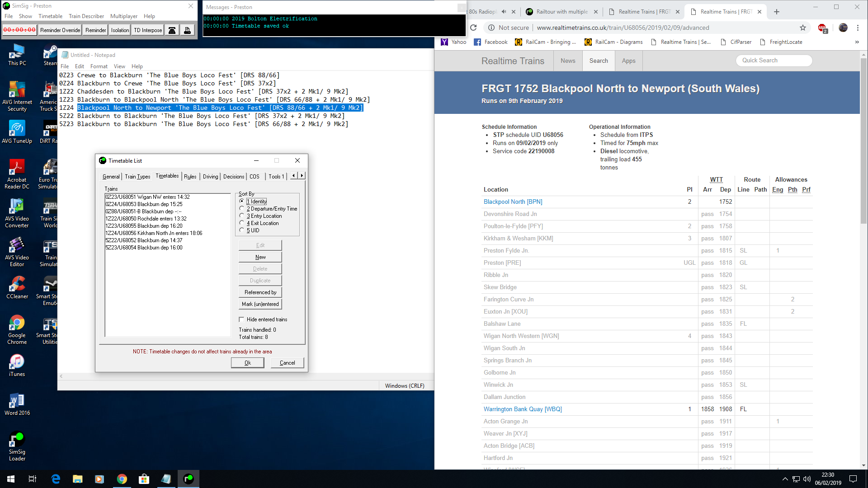Open the Google Chrome desktop shortcut
The image size is (868, 488).
[x=17, y=330]
